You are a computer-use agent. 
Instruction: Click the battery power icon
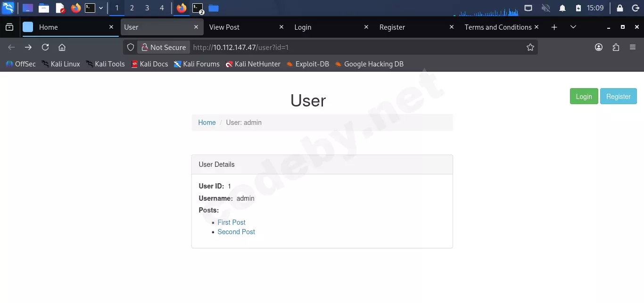click(578, 8)
